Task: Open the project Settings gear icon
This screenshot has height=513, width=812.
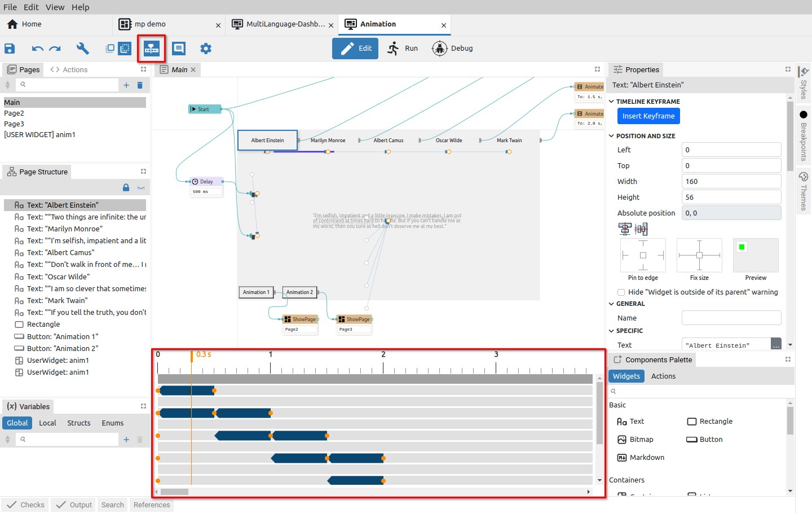Action: (x=206, y=49)
